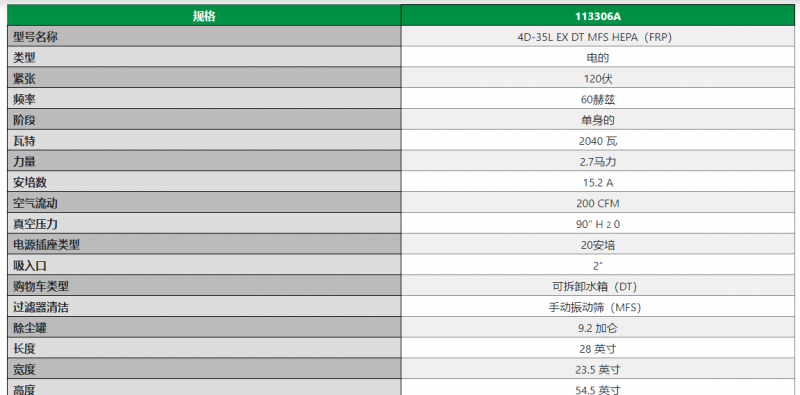800x395 pixels.
Task: Click the 规格 column header
Action: tap(204, 16)
